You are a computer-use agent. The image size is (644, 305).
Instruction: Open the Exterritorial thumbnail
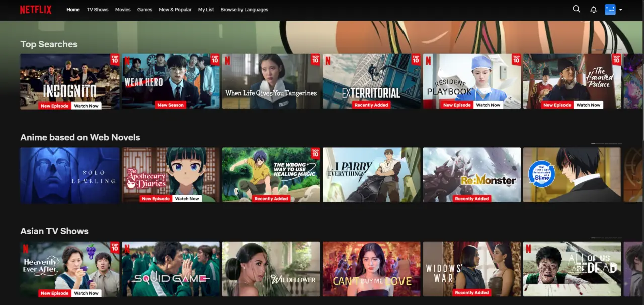tap(371, 81)
